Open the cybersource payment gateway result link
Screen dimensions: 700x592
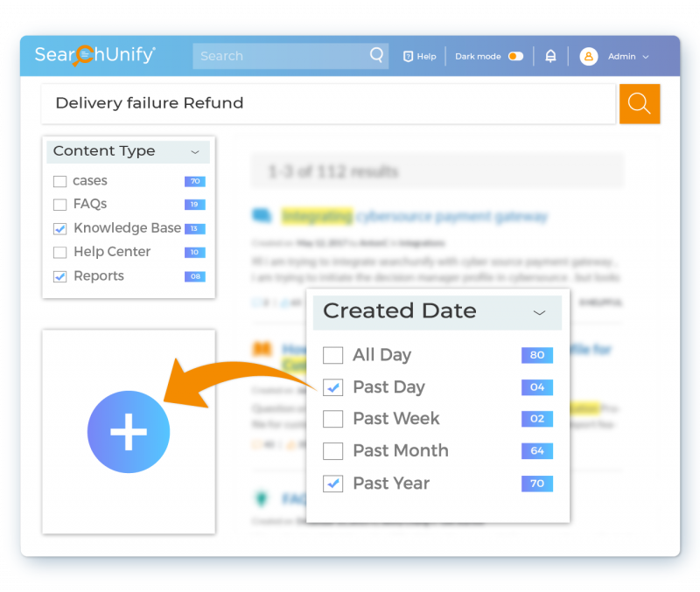click(414, 216)
